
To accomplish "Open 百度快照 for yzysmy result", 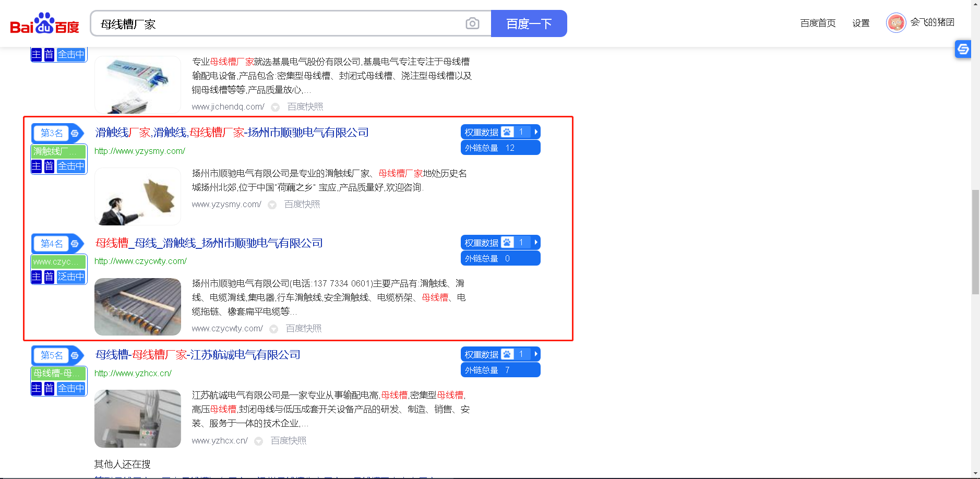I will pyautogui.click(x=302, y=204).
